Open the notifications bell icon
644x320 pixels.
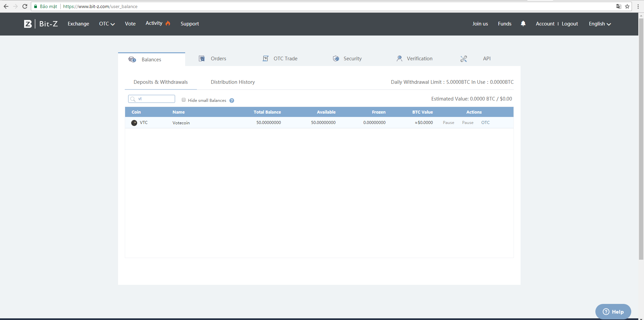523,23
